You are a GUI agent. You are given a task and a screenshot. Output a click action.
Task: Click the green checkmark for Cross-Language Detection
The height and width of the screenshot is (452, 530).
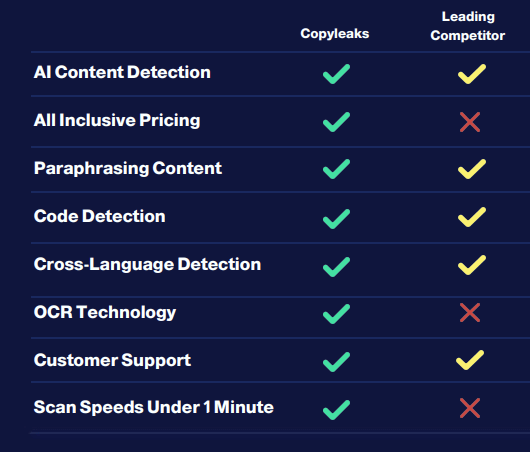[x=336, y=267]
